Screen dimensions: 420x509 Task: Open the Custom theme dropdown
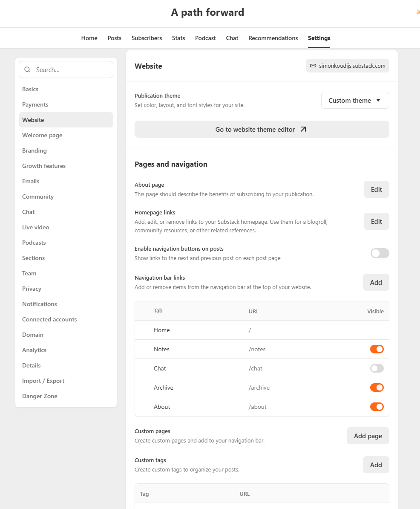coord(355,100)
